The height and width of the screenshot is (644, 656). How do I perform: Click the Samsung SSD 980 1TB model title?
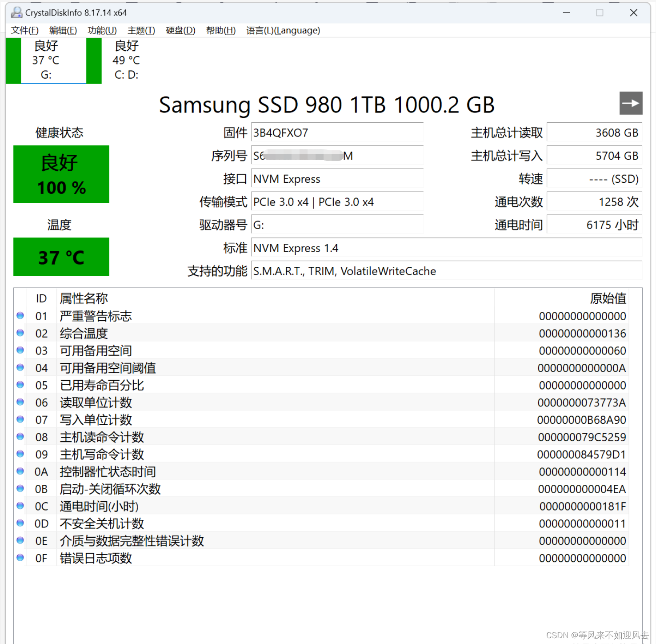(327, 105)
